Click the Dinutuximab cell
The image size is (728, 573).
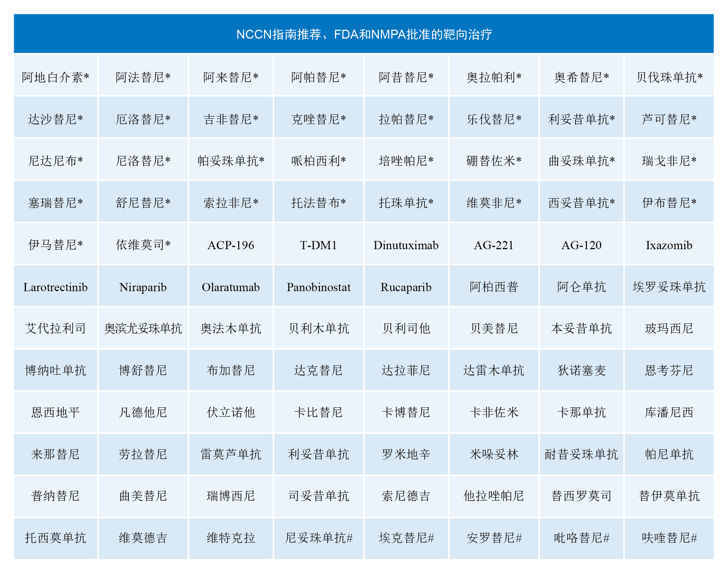pos(406,245)
